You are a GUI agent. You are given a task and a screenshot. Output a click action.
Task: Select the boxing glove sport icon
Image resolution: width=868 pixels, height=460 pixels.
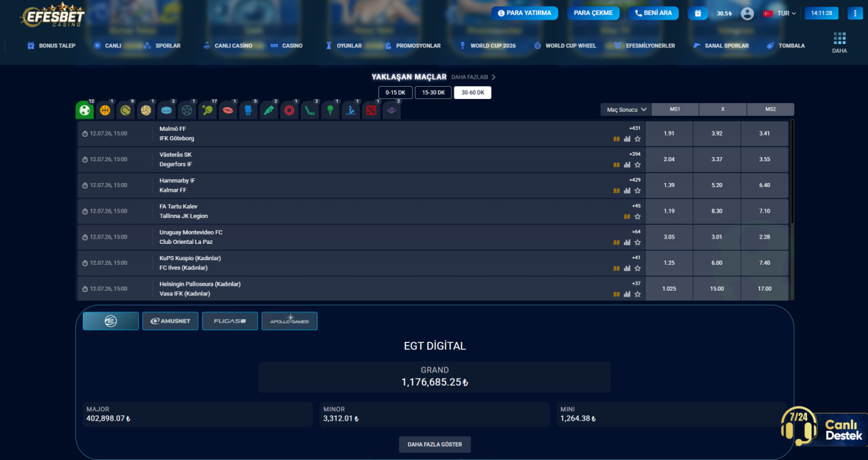click(x=248, y=110)
